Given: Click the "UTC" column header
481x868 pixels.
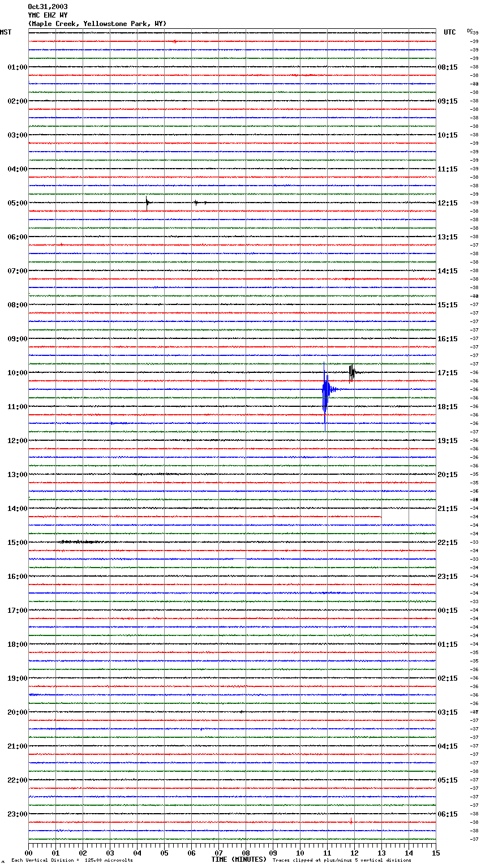Looking at the screenshot, I should [x=450, y=32].
